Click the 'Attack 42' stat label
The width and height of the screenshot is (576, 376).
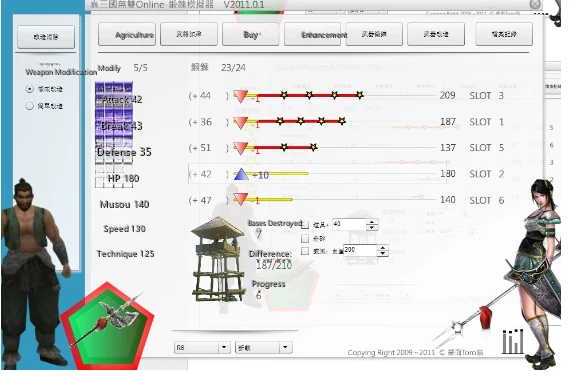122,100
